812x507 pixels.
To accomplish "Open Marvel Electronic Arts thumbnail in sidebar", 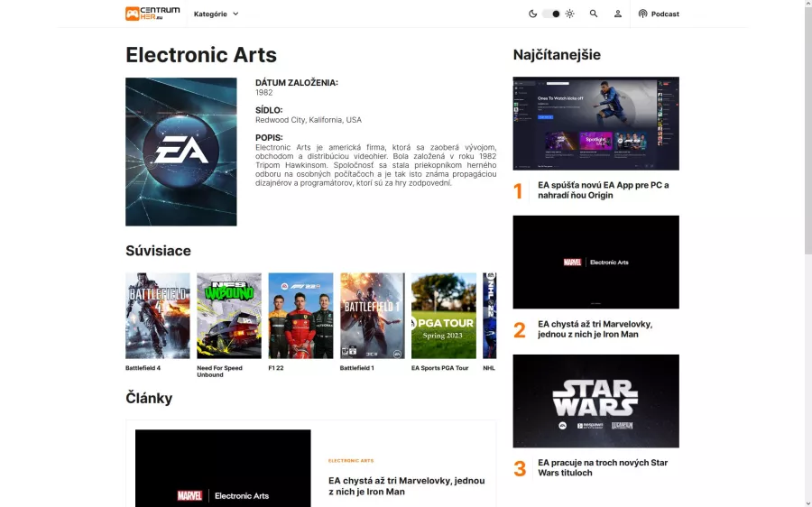I will point(596,262).
